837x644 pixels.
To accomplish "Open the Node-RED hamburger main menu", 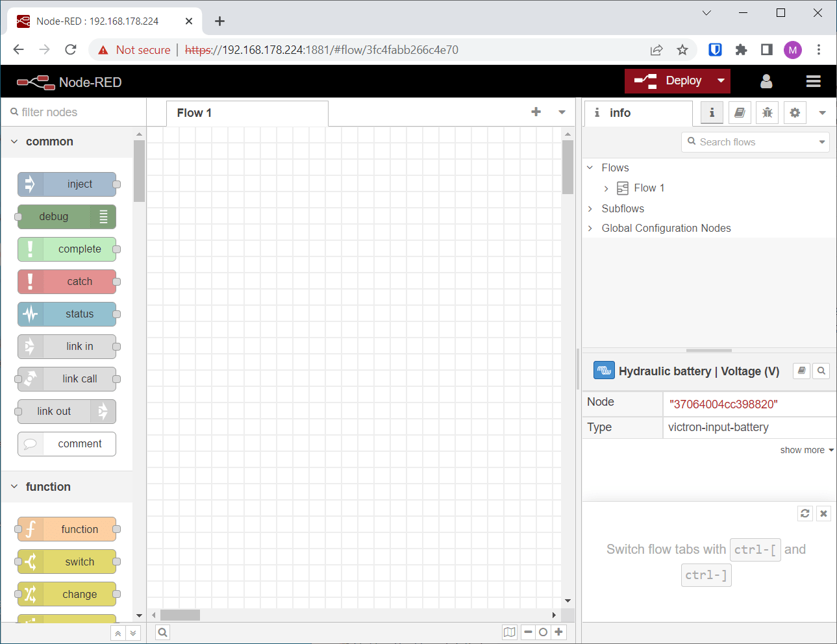I will click(814, 81).
